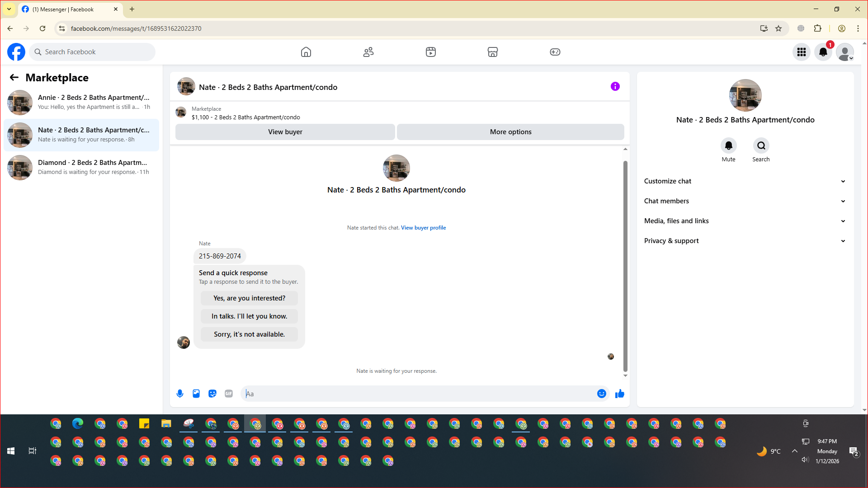Send a thumbs-up like
Screen dimensions: 868x488
619,394
